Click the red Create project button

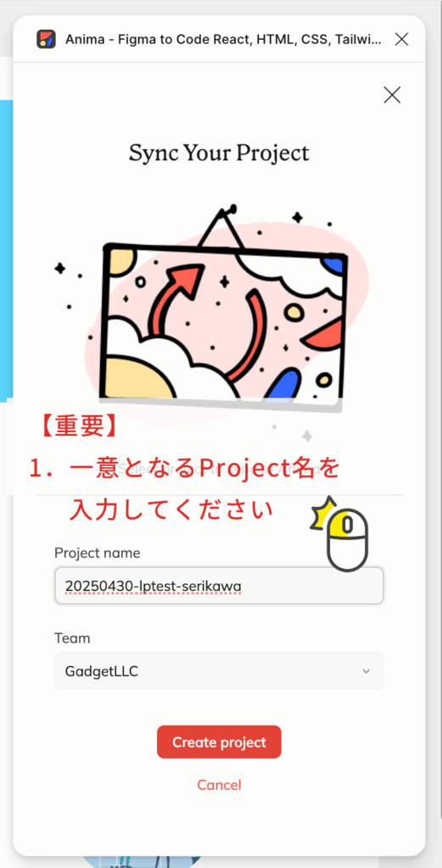coord(219,742)
